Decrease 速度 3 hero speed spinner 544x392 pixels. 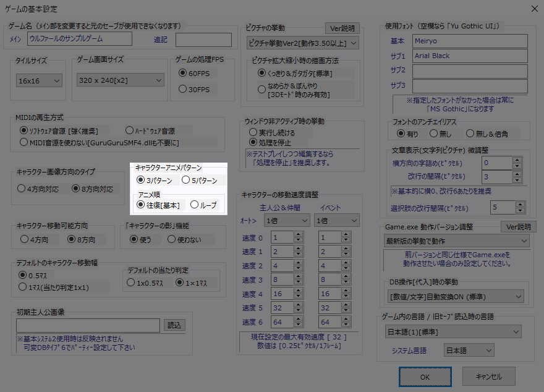click(299, 283)
